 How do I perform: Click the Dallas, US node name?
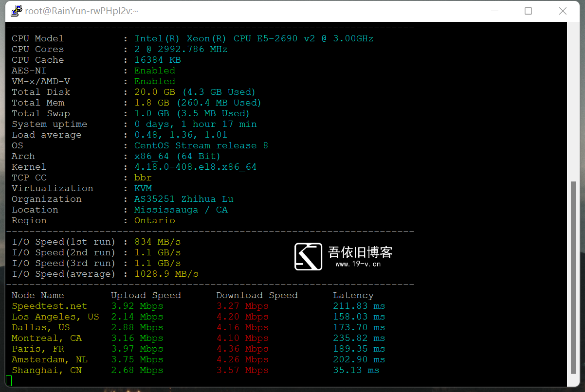pyautogui.click(x=41, y=327)
